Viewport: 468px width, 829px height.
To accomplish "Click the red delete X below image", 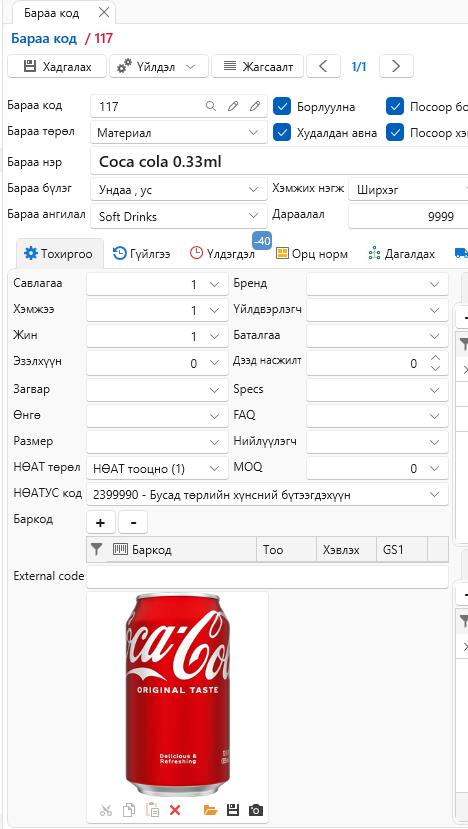I will 175,809.
